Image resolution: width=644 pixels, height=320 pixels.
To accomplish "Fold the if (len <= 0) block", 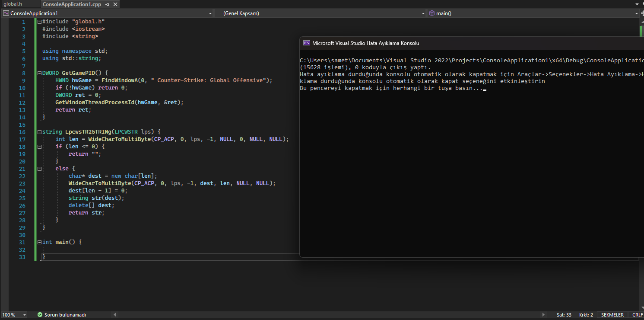I will tap(40, 147).
